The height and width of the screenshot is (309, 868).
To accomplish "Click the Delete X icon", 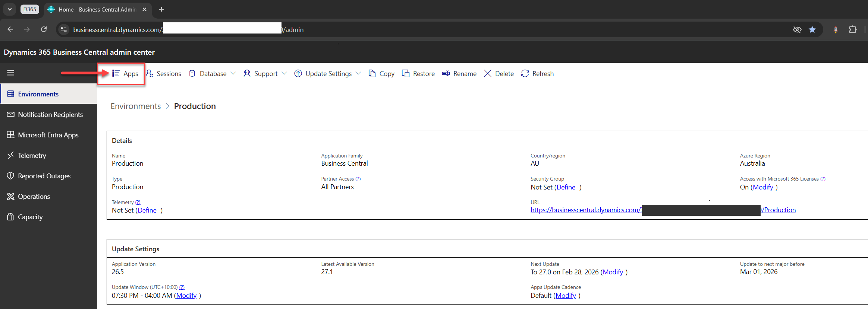I will point(488,74).
